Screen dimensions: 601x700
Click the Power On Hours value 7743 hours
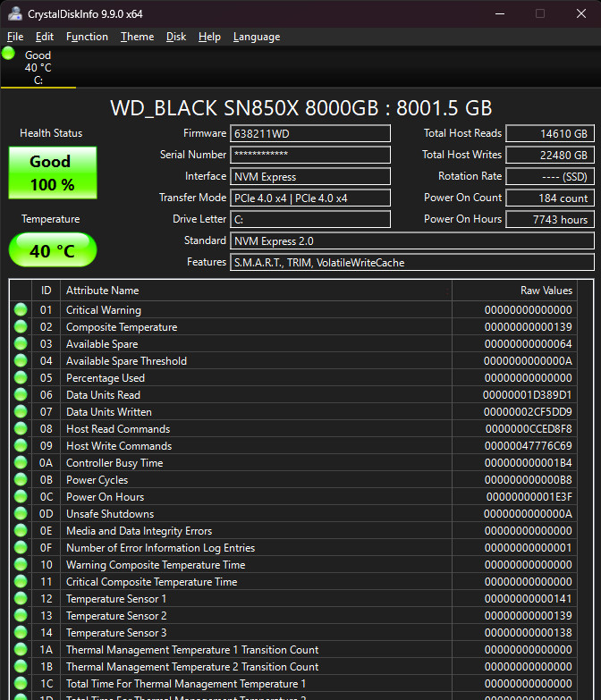click(550, 219)
